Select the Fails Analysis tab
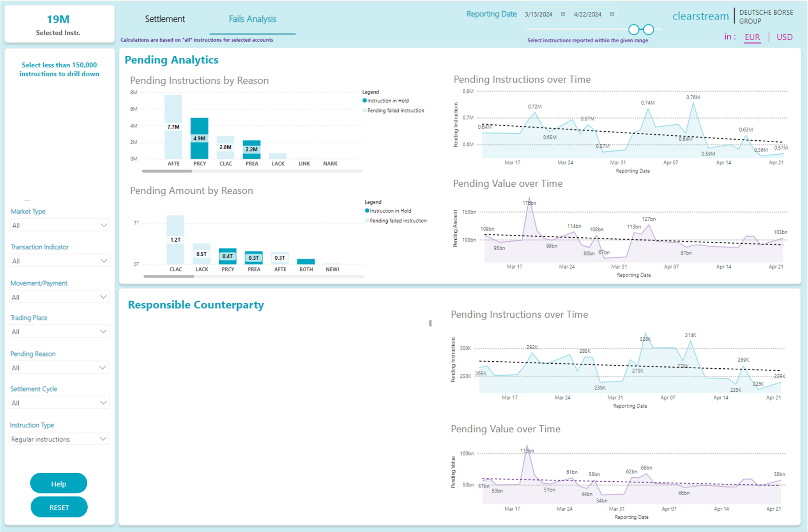This screenshot has width=808, height=532. [x=252, y=19]
